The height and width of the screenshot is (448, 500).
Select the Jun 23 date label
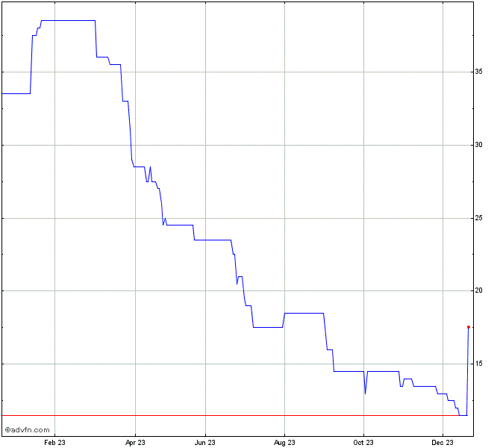204,441
